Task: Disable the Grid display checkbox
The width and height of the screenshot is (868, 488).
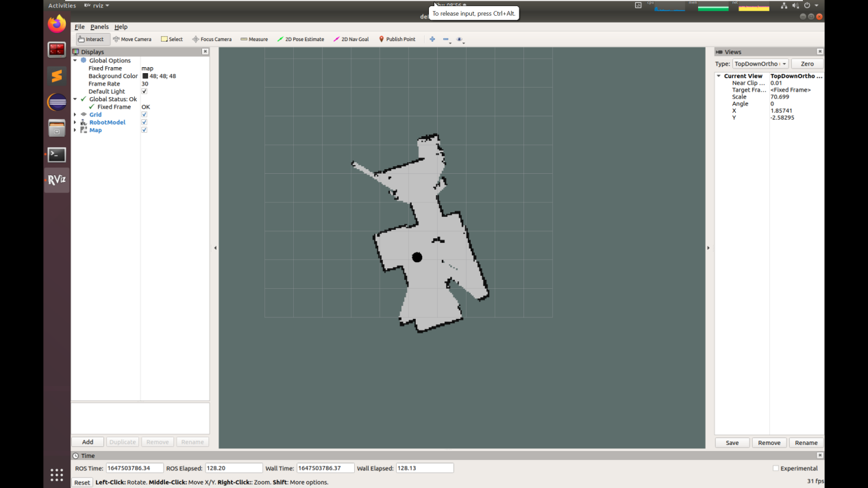Action: pos(144,114)
